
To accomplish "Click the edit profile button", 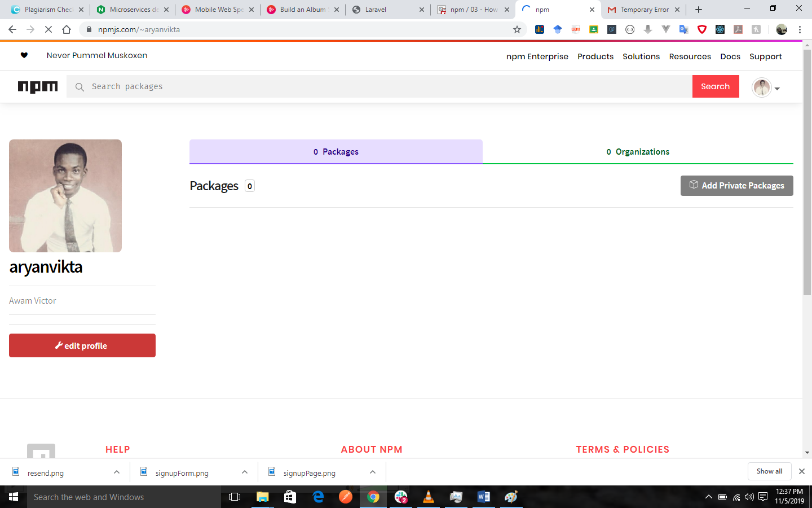I will (x=82, y=345).
